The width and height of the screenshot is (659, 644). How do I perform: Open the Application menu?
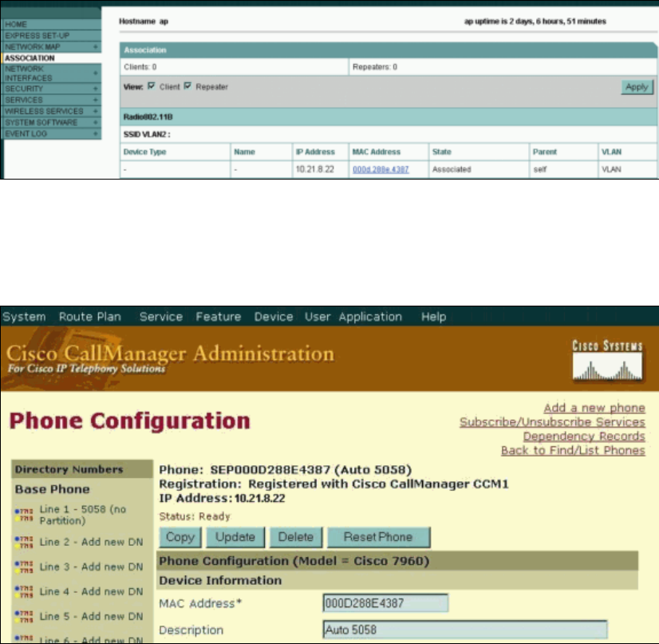[x=370, y=317]
